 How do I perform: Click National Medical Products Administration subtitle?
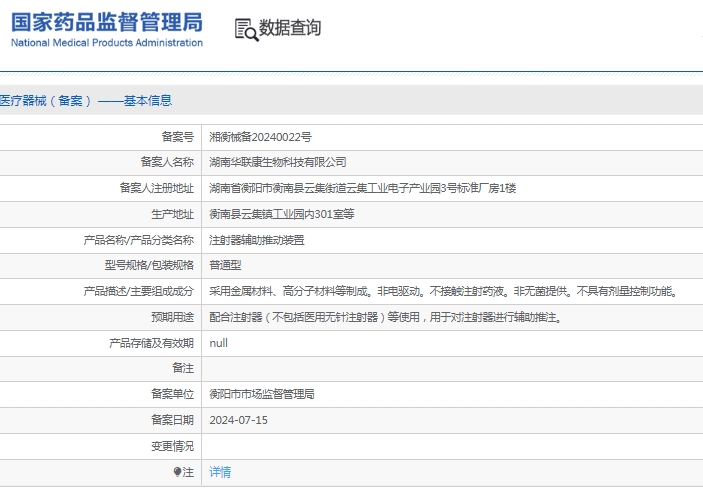pos(107,43)
